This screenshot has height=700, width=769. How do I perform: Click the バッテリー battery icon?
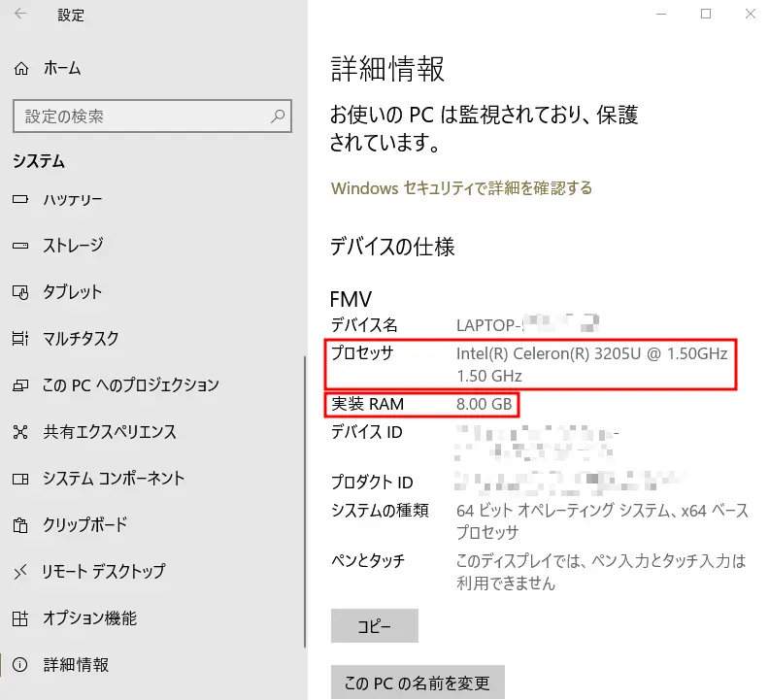click(x=20, y=199)
